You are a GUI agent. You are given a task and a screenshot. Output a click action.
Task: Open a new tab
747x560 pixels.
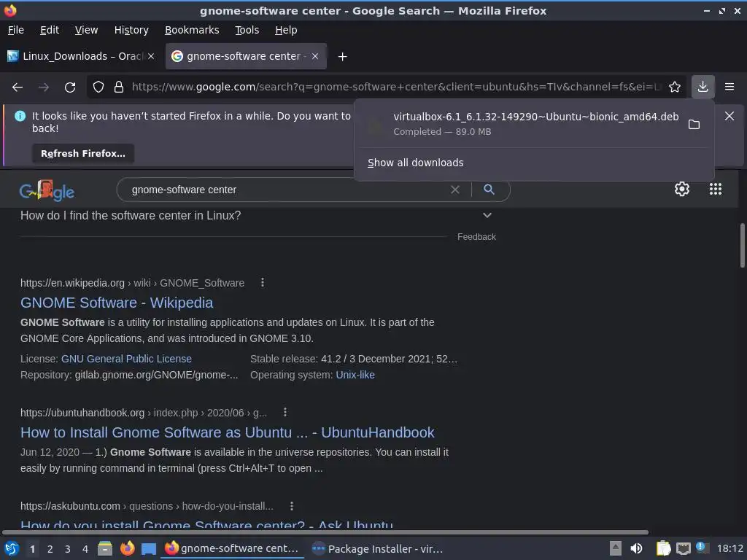pos(342,57)
